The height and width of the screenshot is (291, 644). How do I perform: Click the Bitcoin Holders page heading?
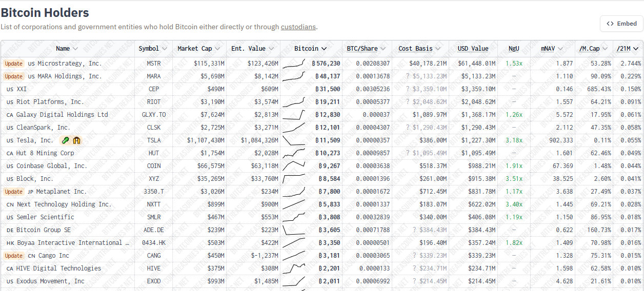click(x=45, y=13)
